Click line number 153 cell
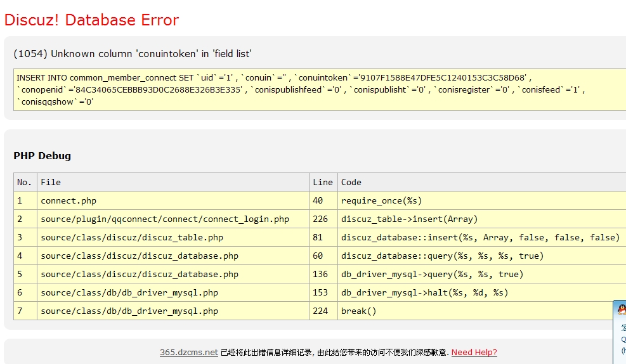This screenshot has height=364, width=626. 323,292
